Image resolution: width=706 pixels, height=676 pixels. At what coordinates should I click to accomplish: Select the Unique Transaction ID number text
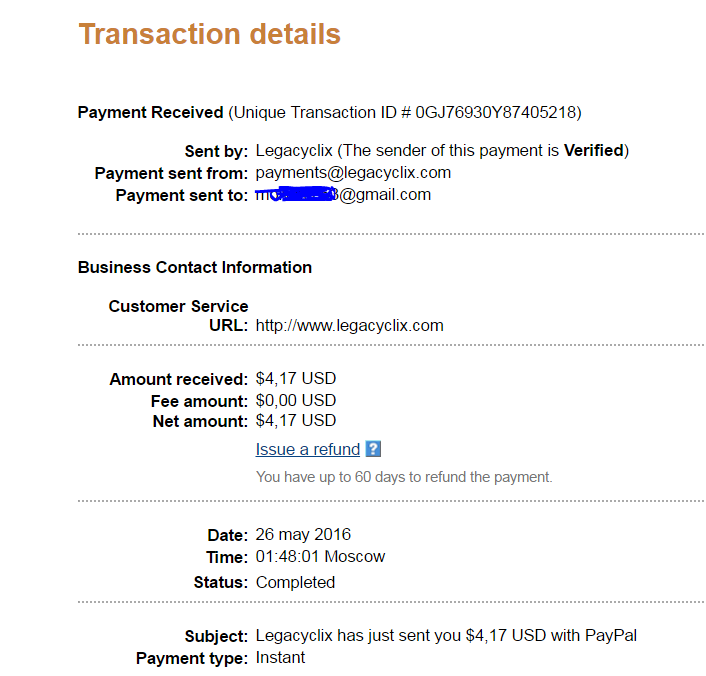(x=495, y=112)
